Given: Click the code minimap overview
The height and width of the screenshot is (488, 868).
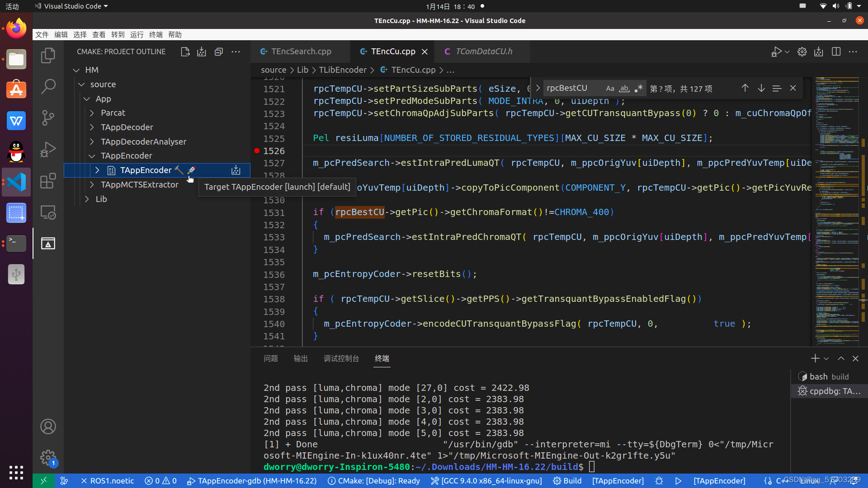Looking at the screenshot, I should click(x=837, y=203).
